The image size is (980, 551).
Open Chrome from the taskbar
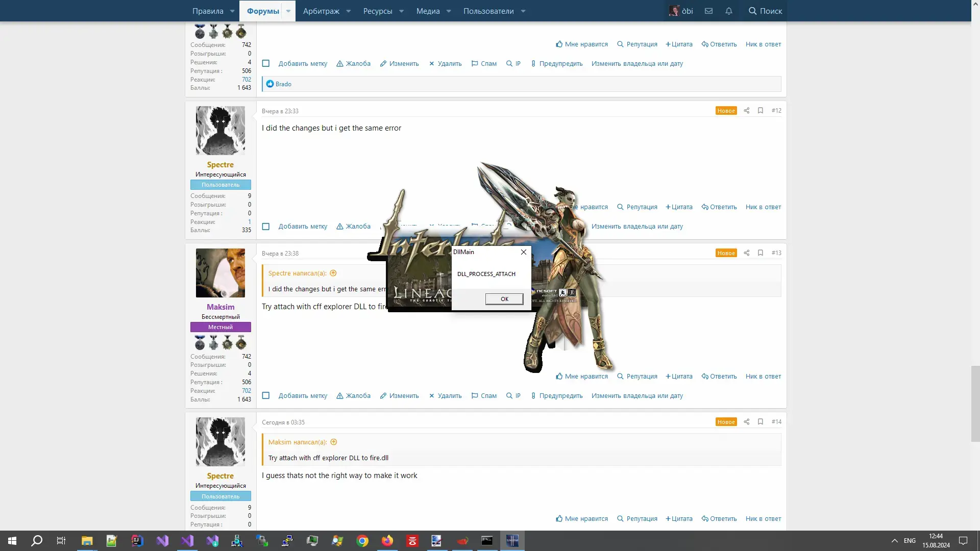(362, 541)
